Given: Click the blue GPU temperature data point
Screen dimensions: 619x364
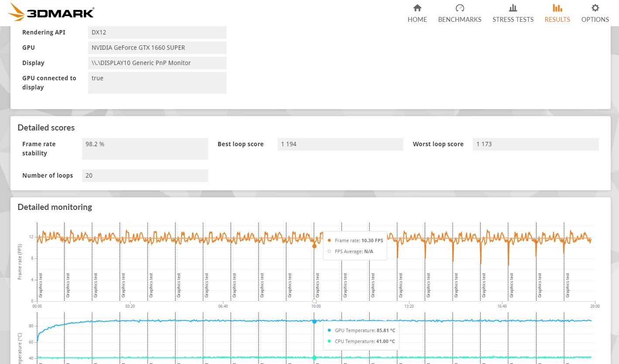Looking at the screenshot, I should pyautogui.click(x=314, y=321).
